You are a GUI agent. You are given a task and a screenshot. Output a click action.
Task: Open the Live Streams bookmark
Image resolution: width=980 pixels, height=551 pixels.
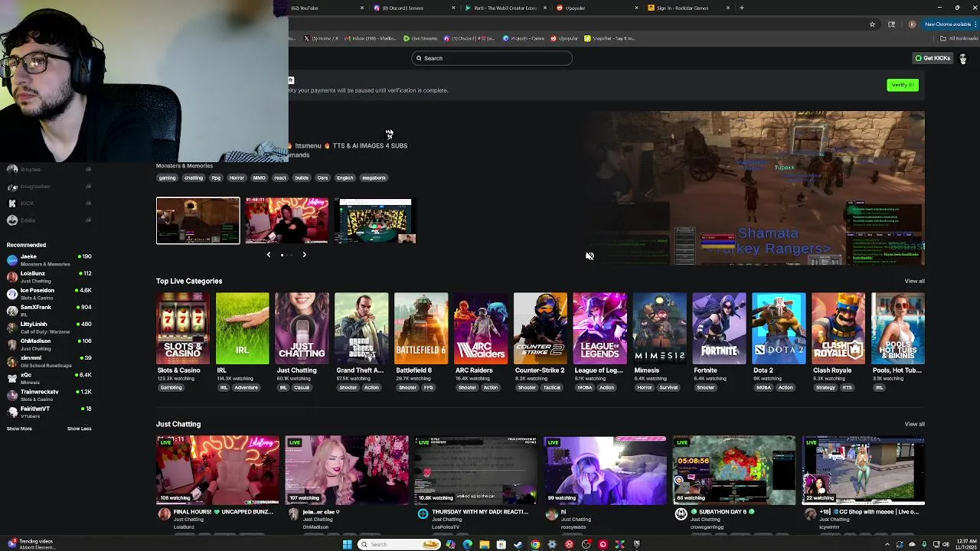pyautogui.click(x=421, y=38)
